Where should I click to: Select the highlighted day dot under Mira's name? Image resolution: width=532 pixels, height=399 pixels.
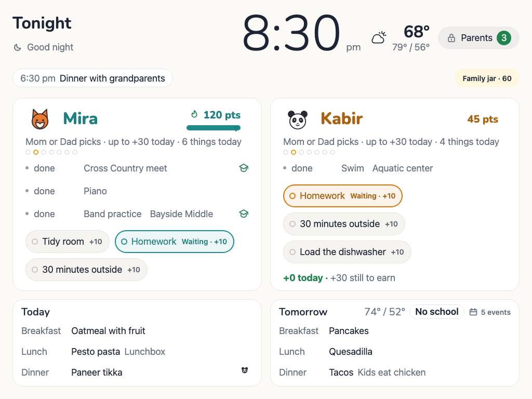[36, 152]
